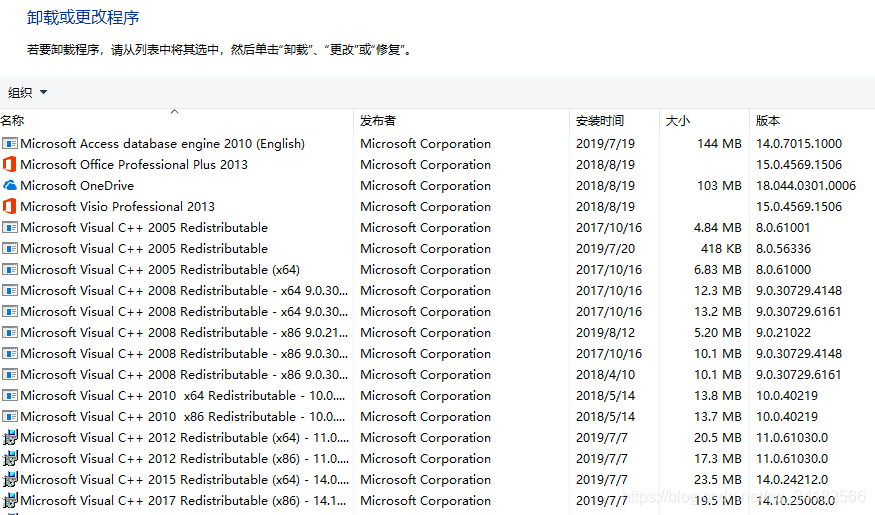Click the Microsoft Office Professional Plus 2013 icon

point(9,165)
